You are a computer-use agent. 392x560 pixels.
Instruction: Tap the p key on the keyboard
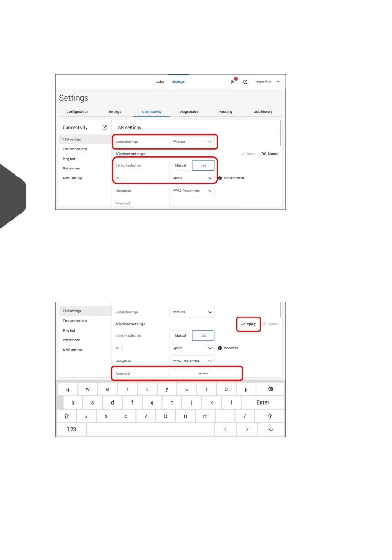246,389
